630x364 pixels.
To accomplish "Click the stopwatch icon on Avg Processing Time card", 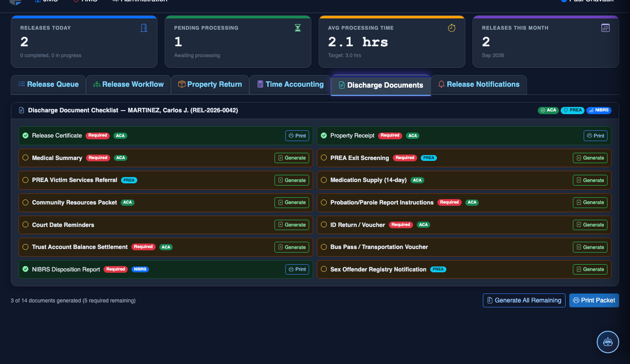I will 452,28.
